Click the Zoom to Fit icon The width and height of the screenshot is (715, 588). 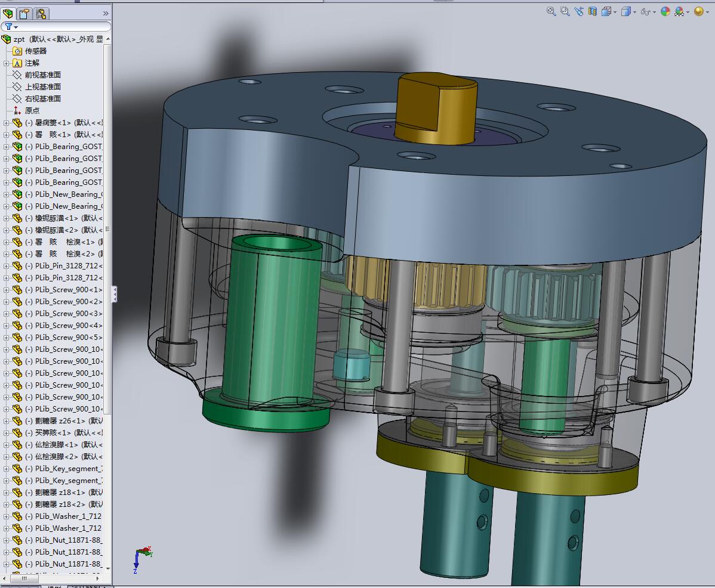[551, 11]
